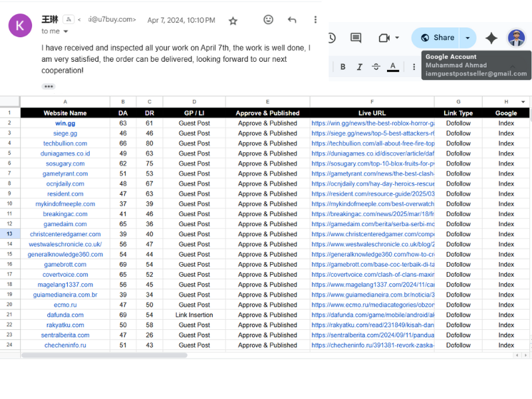This screenshot has width=532, height=399.
Task: Open the gamebrott.com link
Action: pos(65,264)
